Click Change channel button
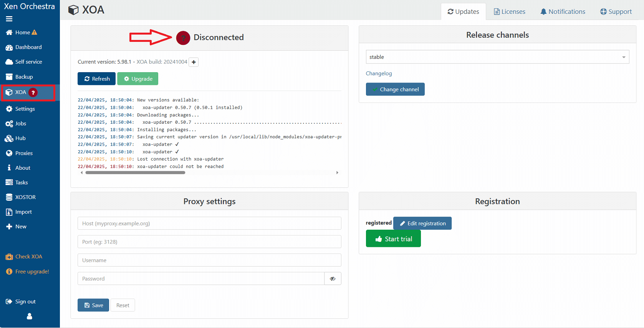 click(395, 89)
